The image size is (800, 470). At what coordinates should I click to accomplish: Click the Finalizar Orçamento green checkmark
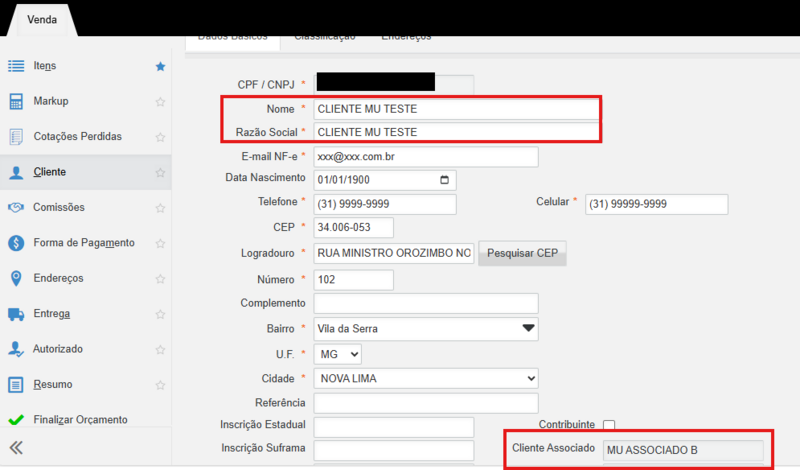(x=16, y=420)
